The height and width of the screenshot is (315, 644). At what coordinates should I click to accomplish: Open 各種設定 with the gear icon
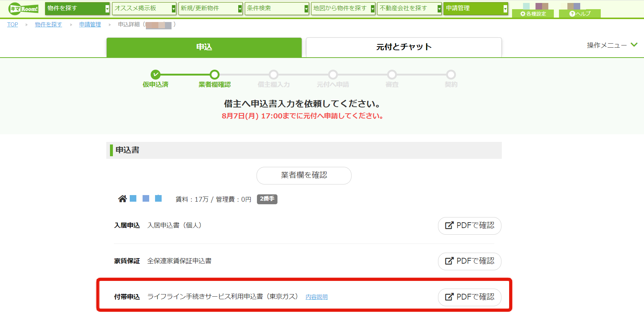tap(533, 14)
